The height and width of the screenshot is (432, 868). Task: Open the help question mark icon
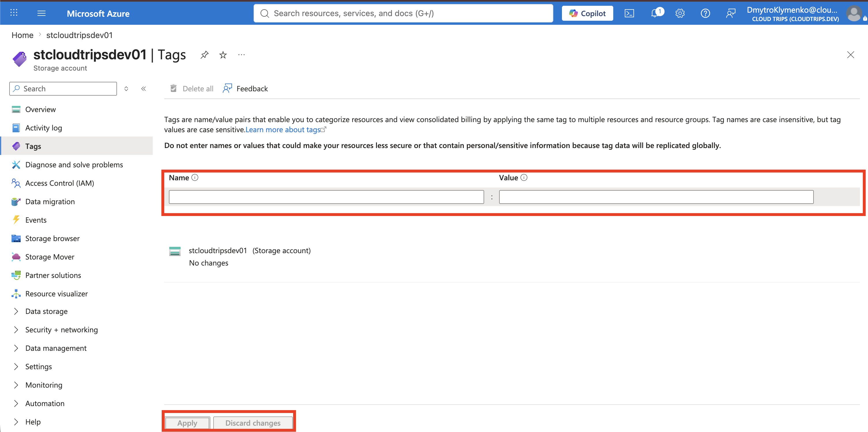pos(705,13)
